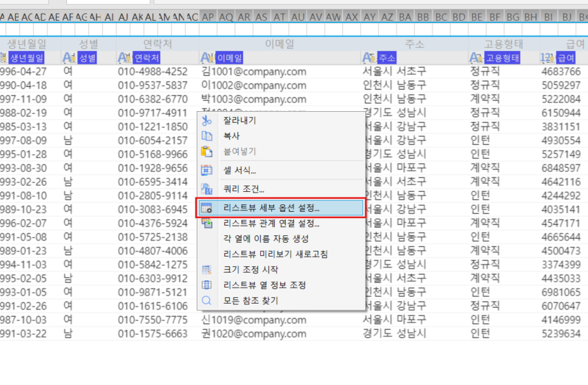Choose 각 열에 이름 자동 생성
Viewport: 588px width, 385px height.
point(266,239)
